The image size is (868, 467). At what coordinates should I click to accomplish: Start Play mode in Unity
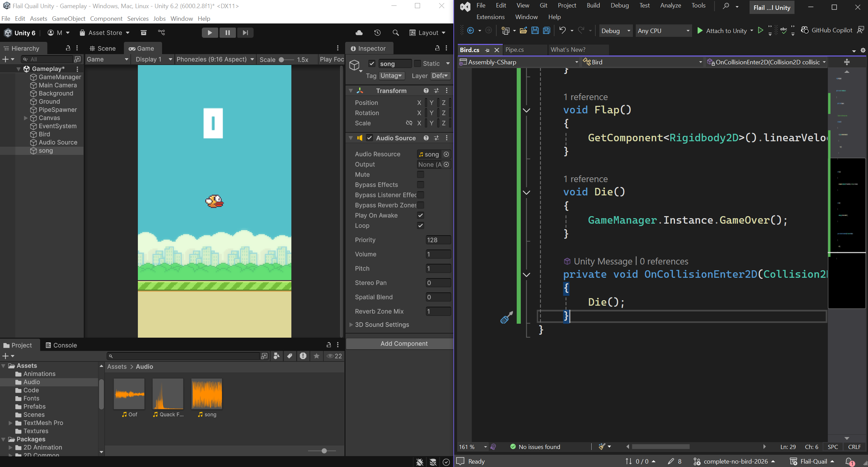[210, 33]
